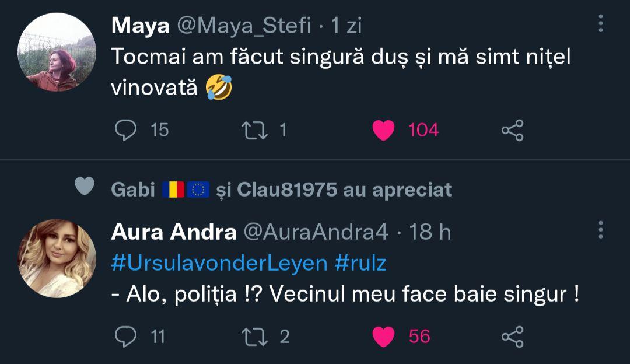The image size is (630, 364).
Task: Reply to Aura Andra's tweet
Action: (125, 336)
